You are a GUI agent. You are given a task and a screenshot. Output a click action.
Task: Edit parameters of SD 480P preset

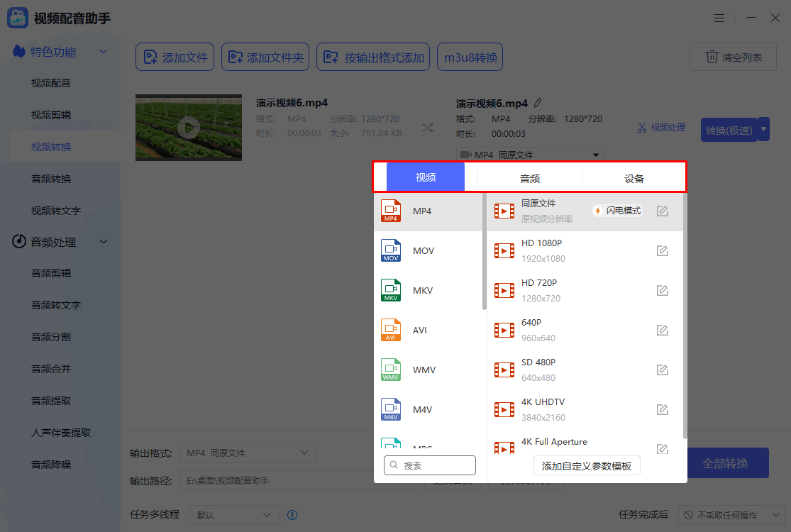point(663,370)
